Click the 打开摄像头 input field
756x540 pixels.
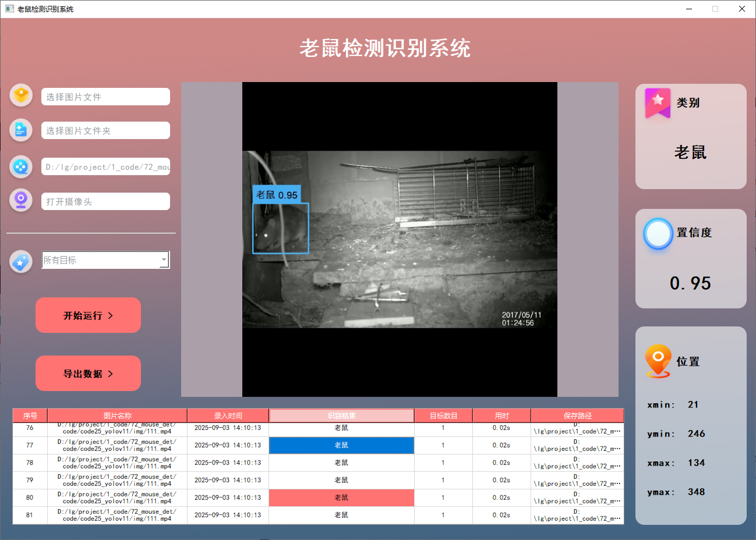pos(105,201)
